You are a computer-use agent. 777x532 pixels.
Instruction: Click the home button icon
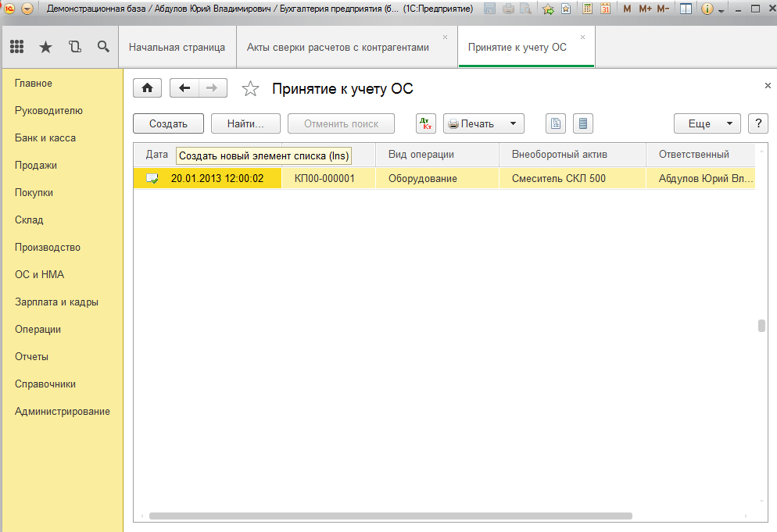[147, 88]
